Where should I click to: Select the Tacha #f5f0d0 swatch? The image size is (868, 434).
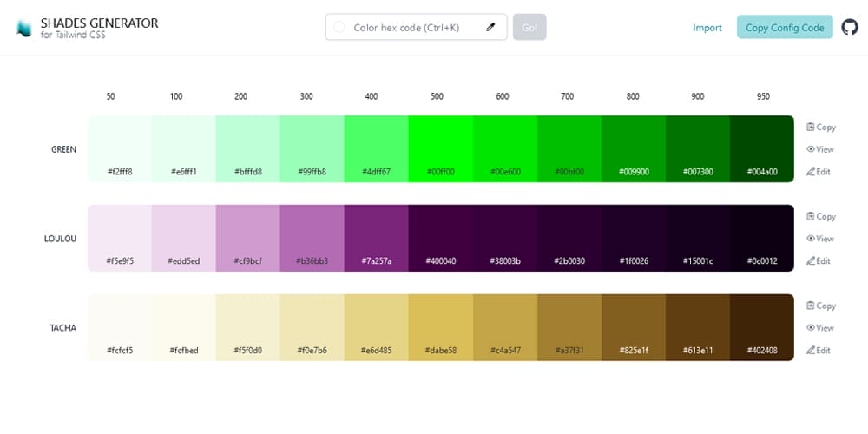pyautogui.click(x=248, y=327)
